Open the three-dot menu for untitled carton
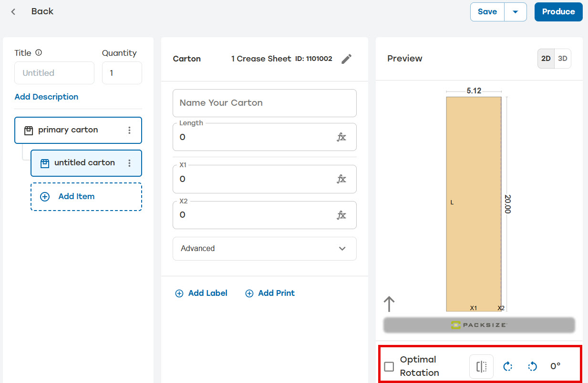The image size is (588, 383). tap(129, 163)
